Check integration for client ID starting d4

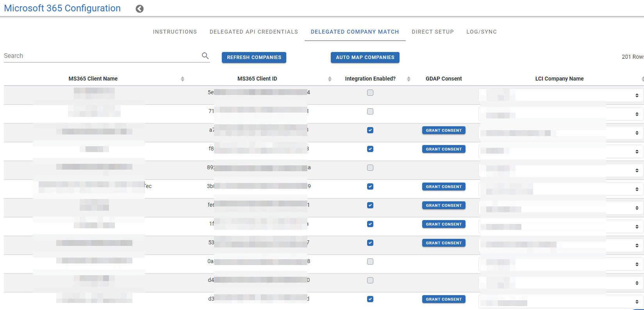point(370,280)
